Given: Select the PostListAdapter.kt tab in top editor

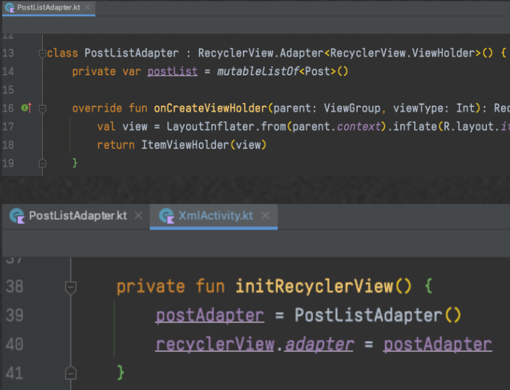Looking at the screenshot, I should 49,8.
